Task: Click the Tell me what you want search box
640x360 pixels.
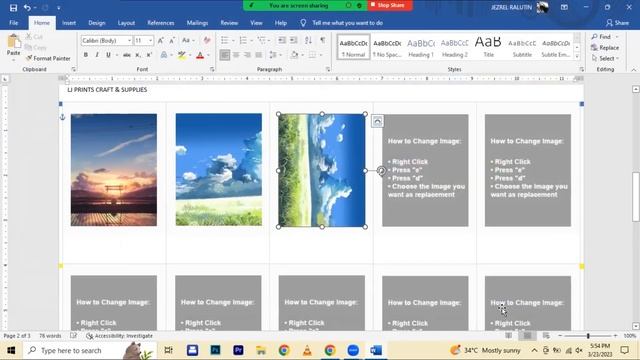Action: (347, 23)
